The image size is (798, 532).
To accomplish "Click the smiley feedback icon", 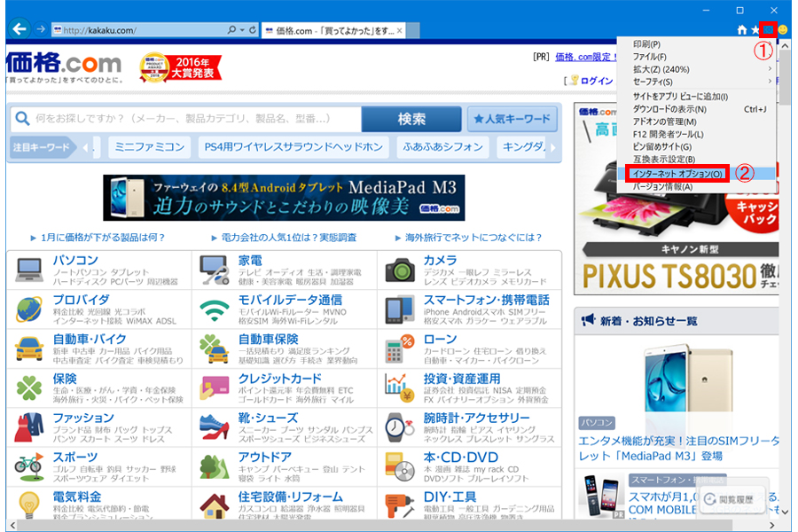I will click(x=783, y=30).
